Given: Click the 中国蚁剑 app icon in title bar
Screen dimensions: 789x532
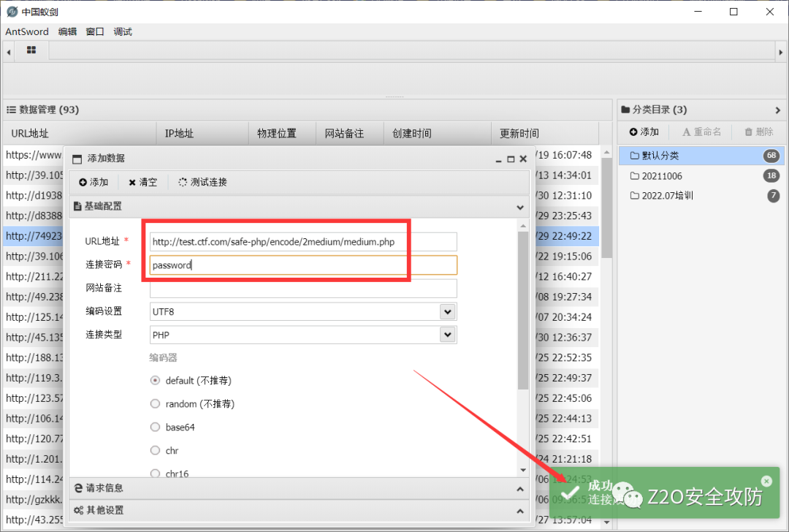Looking at the screenshot, I should (x=12, y=12).
